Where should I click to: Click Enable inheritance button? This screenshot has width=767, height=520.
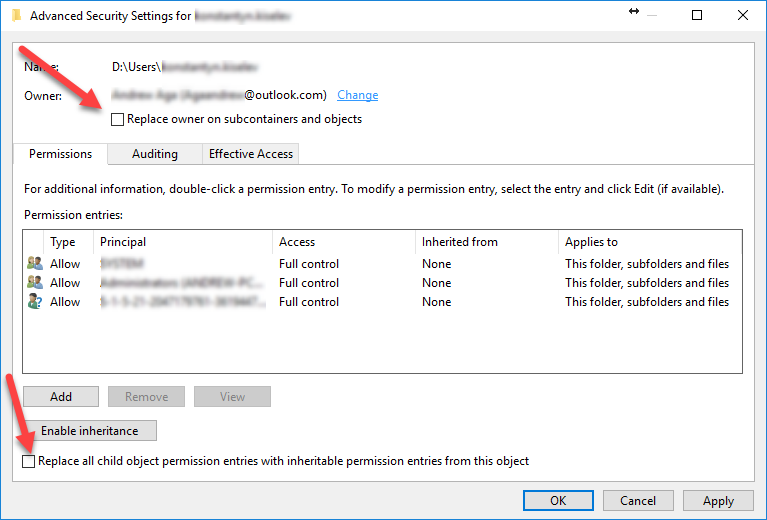pyautogui.click(x=90, y=430)
